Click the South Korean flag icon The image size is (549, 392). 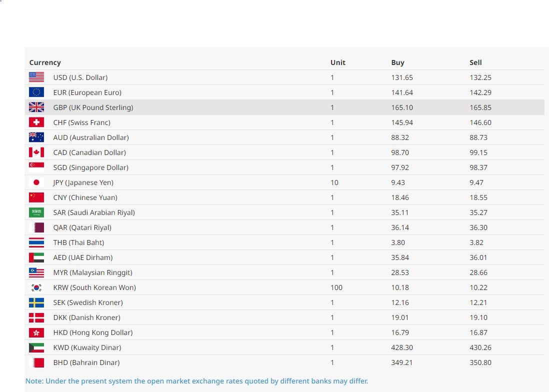click(36, 287)
